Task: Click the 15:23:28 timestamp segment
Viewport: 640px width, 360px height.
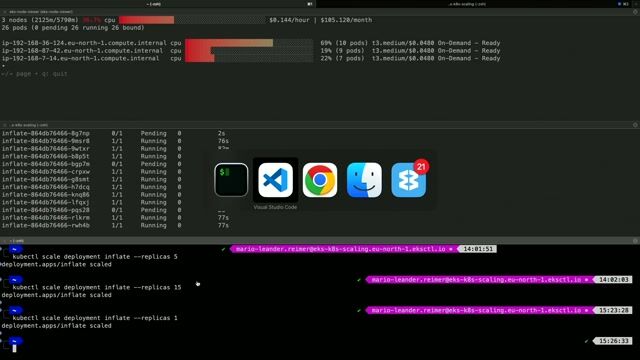Action: (x=613, y=310)
